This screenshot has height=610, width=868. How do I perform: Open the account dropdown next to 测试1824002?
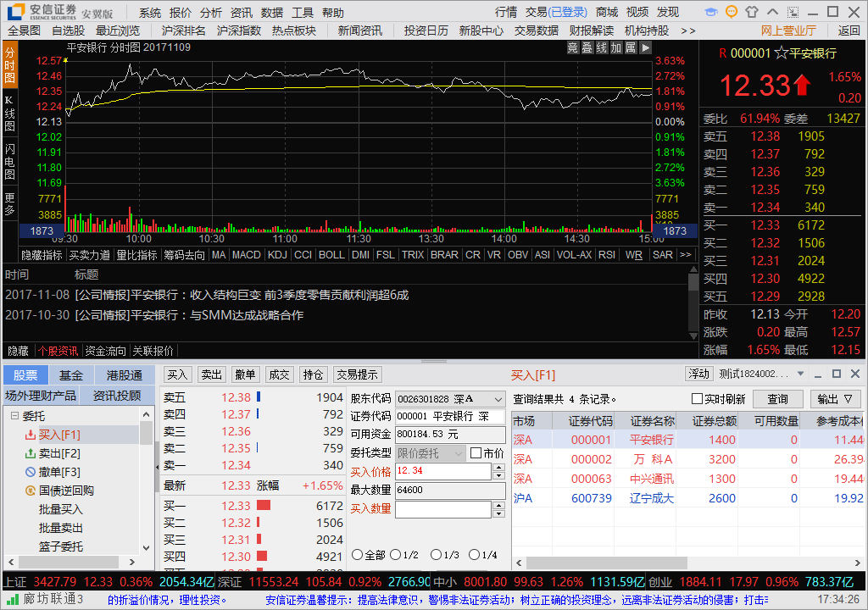click(x=800, y=374)
